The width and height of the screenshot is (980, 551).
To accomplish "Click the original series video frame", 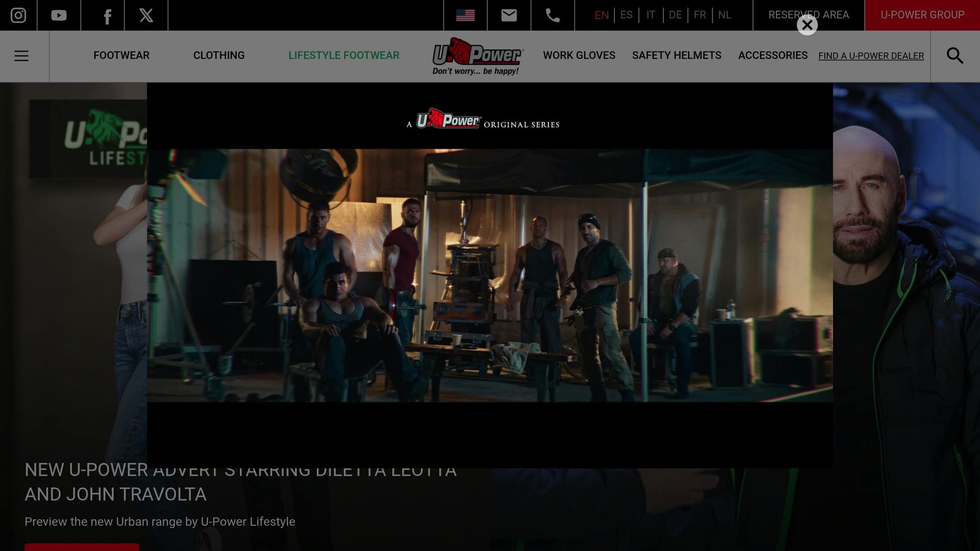I will coord(490,275).
